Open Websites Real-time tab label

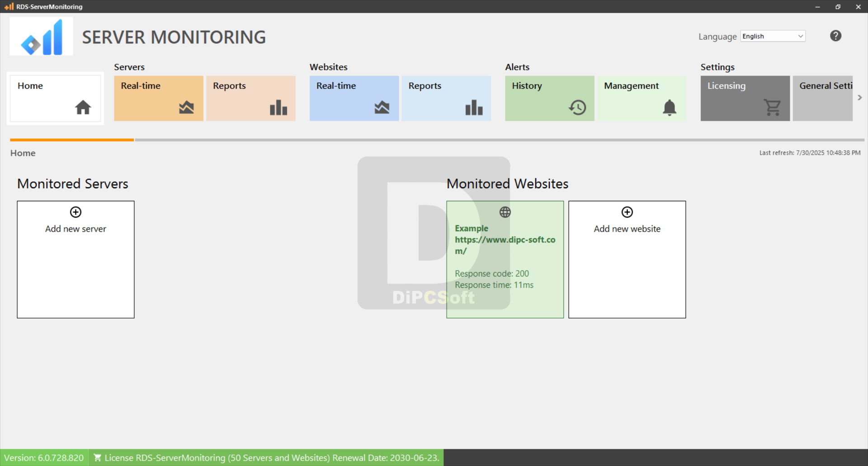point(336,86)
